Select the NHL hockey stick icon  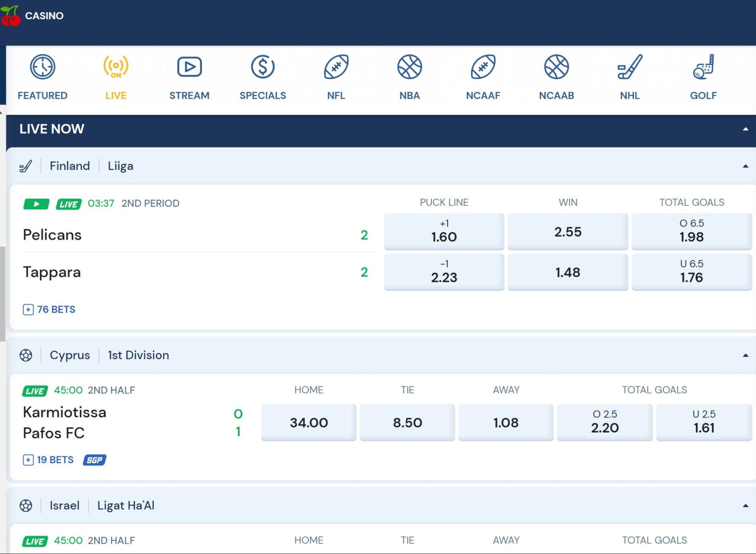pos(630,67)
